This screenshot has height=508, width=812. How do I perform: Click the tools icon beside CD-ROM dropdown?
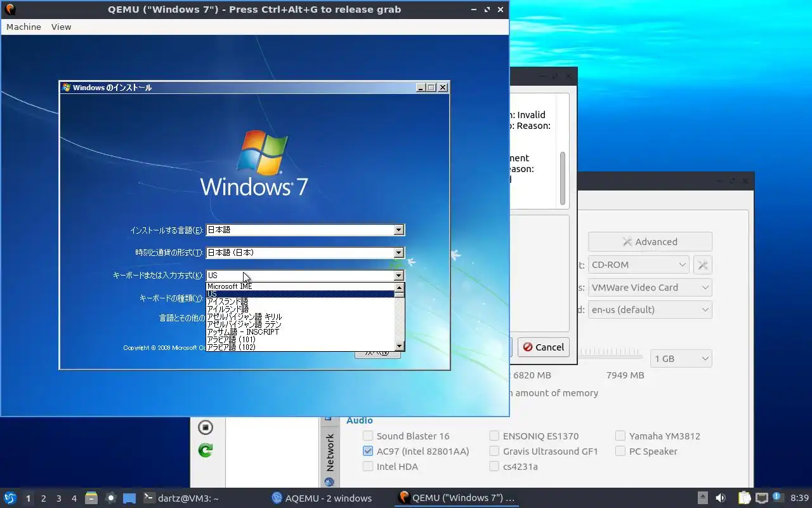(x=702, y=265)
